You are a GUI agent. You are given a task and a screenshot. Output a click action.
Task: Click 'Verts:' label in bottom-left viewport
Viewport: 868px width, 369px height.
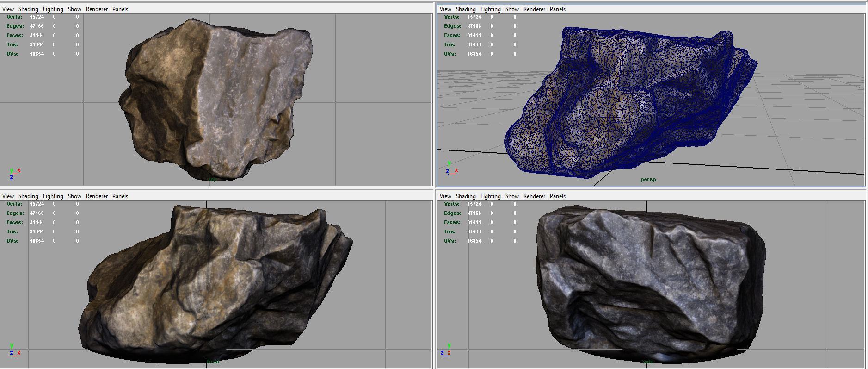(14, 204)
